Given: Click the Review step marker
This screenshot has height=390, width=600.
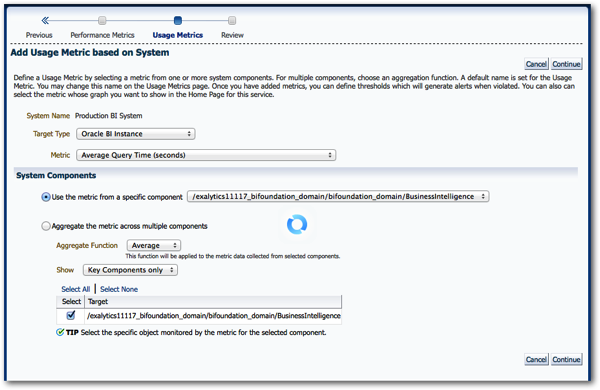Looking at the screenshot, I should (x=232, y=20).
